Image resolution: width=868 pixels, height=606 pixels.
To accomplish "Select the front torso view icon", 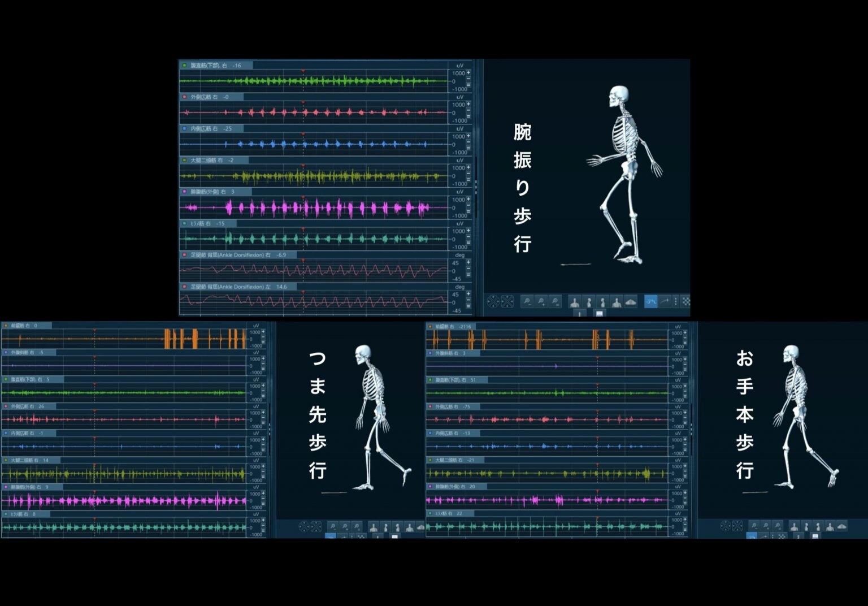I will pyautogui.click(x=575, y=302).
